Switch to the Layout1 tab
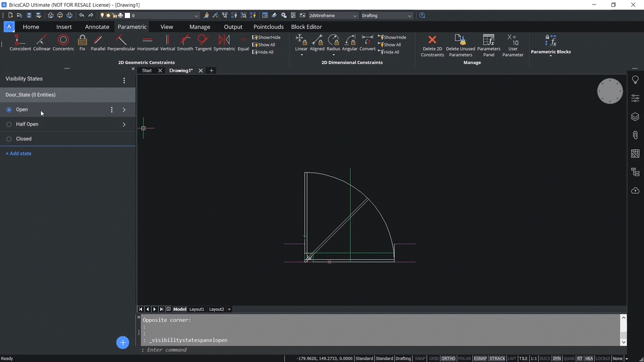644x362 pixels. pos(197,309)
